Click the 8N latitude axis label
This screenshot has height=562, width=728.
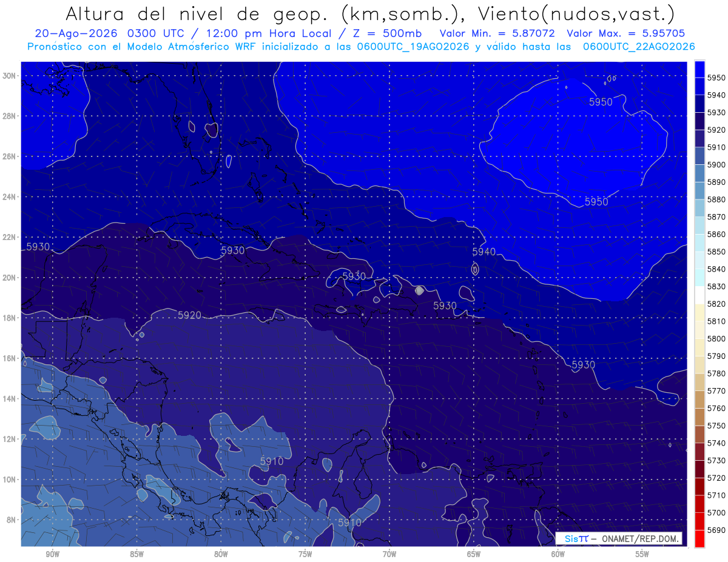click(12, 520)
